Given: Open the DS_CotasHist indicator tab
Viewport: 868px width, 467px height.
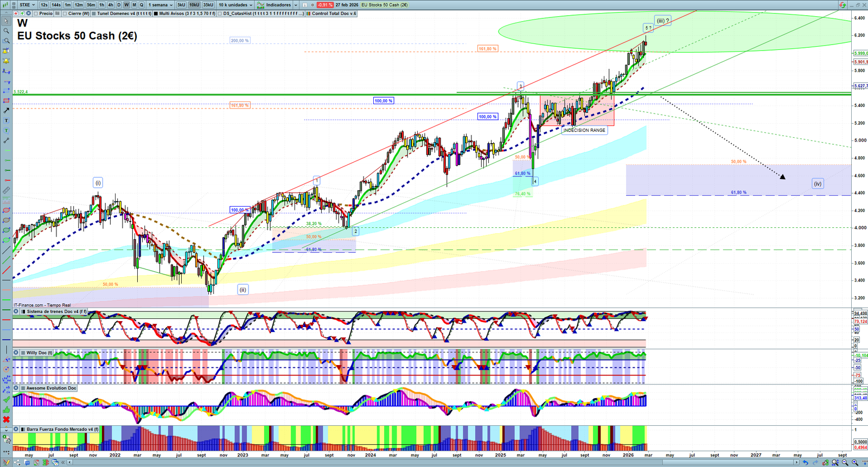Looking at the screenshot, I should click(x=260, y=14).
